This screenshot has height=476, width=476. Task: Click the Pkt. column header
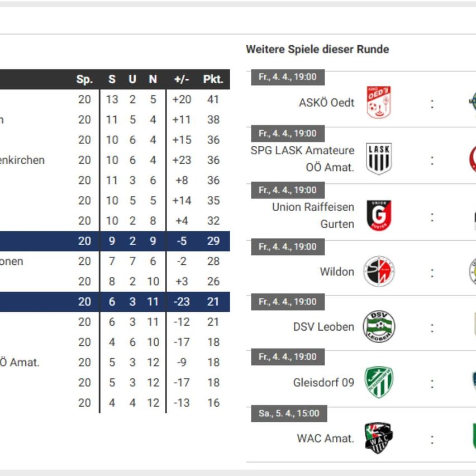[213, 79]
